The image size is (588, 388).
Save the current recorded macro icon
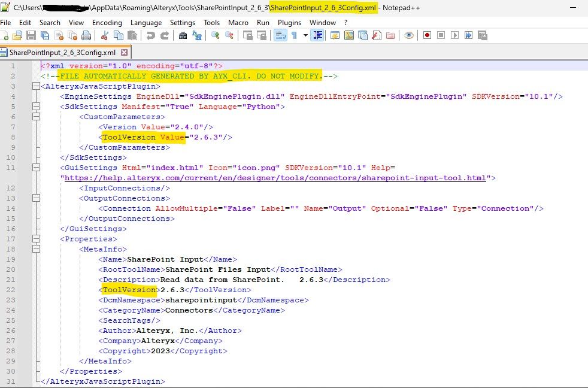pyautogui.click(x=483, y=35)
